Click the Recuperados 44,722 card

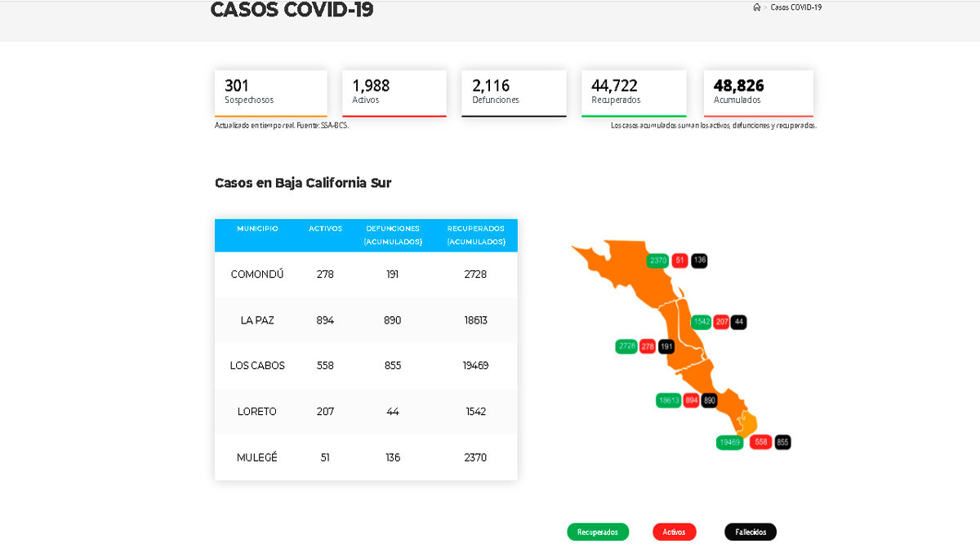click(x=633, y=91)
